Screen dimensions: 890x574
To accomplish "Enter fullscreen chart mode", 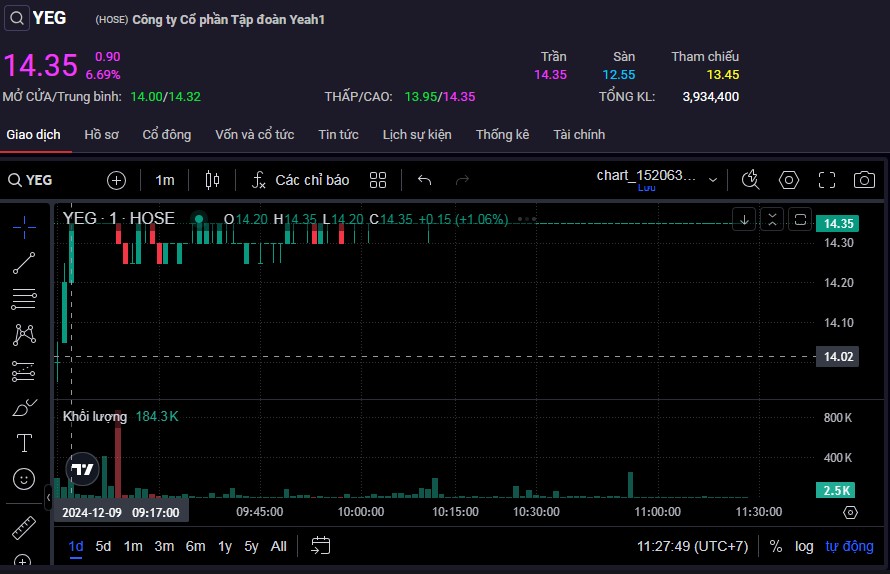I will click(826, 180).
